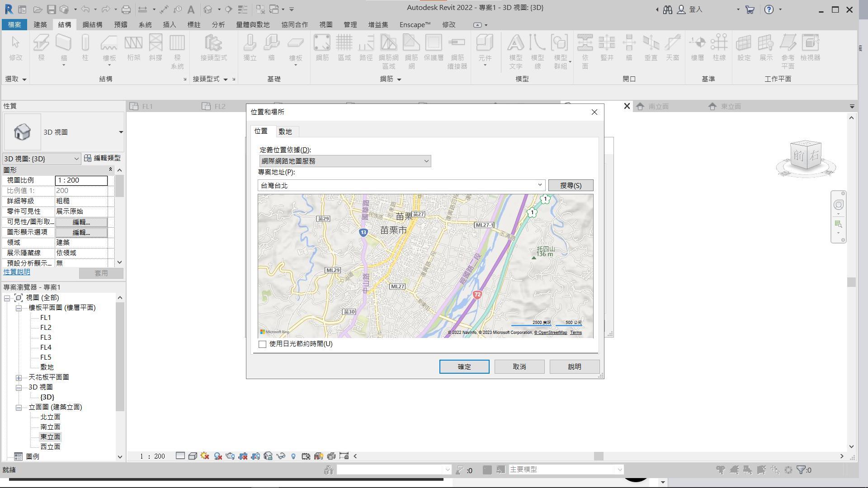Select FL3 in project browser
The image size is (868, 488).
(46, 338)
